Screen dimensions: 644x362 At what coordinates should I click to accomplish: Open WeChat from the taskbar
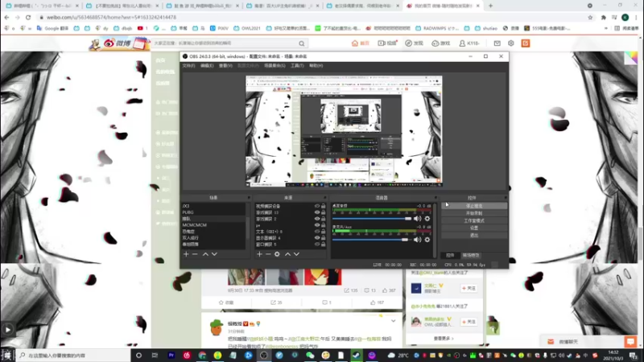click(310, 355)
